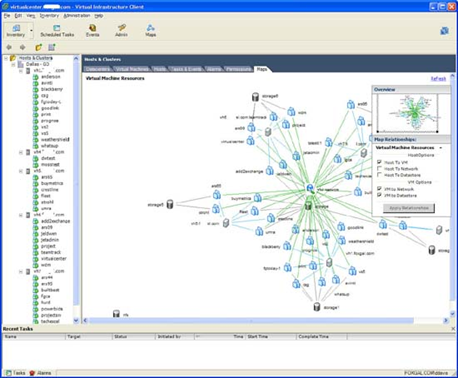Toggle the Host To VM checkbox
Image resolution: width=458 pixels, height=378 pixels.
379,162
